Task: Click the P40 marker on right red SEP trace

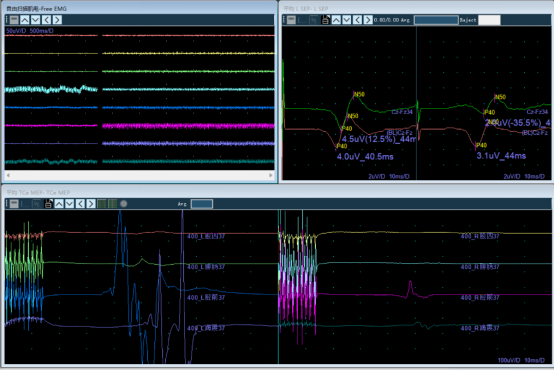Action: (482, 145)
